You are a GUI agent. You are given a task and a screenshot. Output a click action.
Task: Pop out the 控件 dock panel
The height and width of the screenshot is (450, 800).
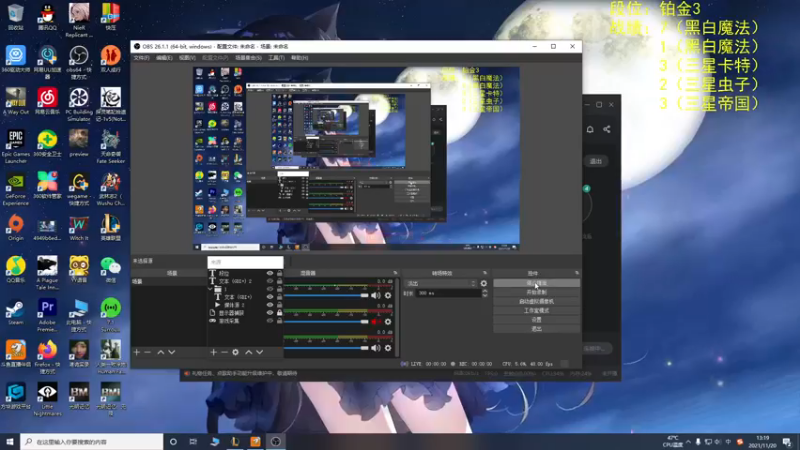point(577,273)
